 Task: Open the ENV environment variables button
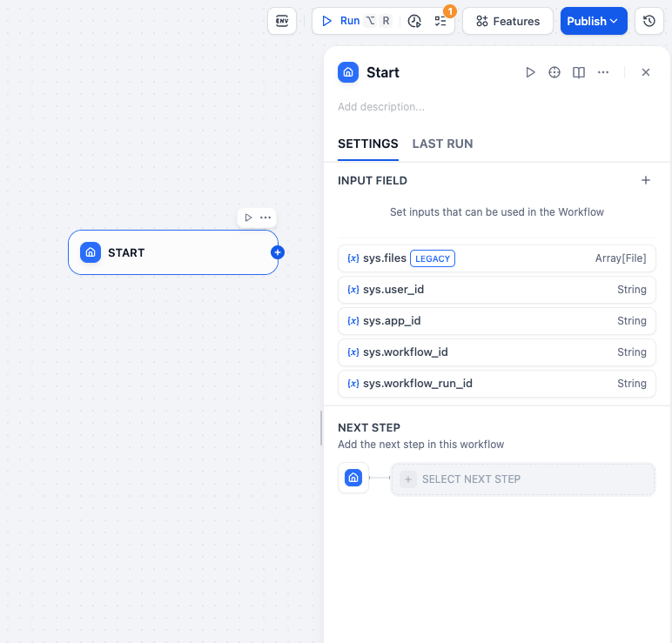[282, 21]
